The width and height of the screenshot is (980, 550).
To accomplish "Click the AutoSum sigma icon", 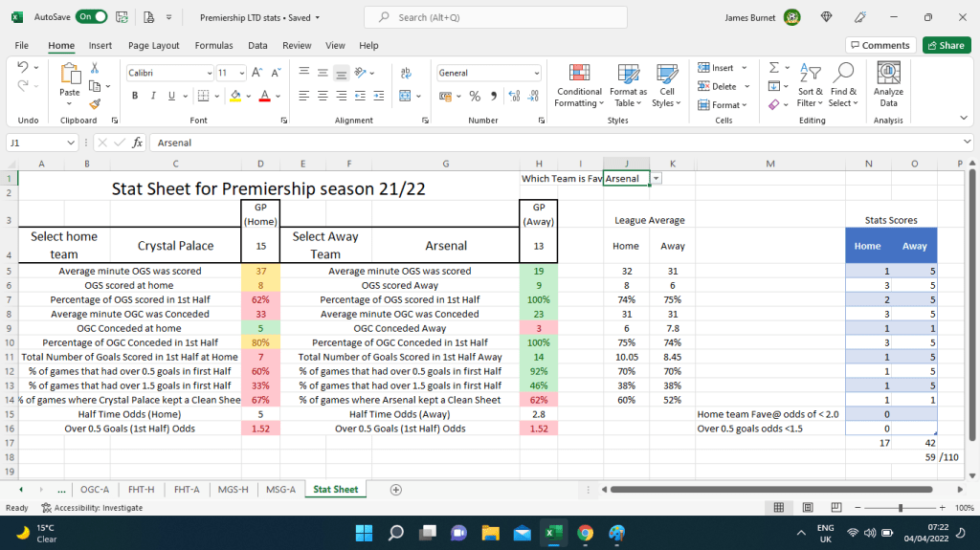I will tap(774, 69).
